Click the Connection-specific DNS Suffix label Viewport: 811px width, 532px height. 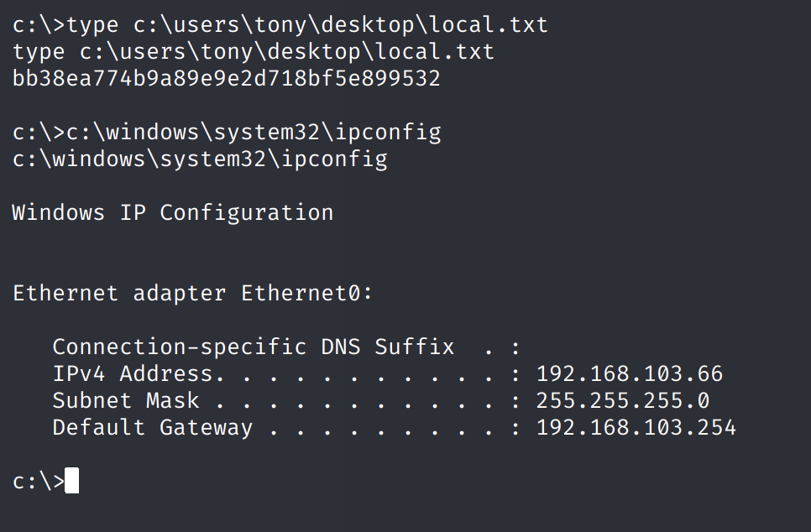click(254, 347)
